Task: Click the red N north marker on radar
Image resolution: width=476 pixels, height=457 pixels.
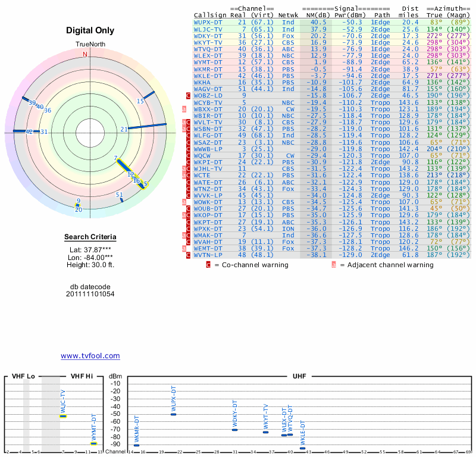Action: (84, 54)
